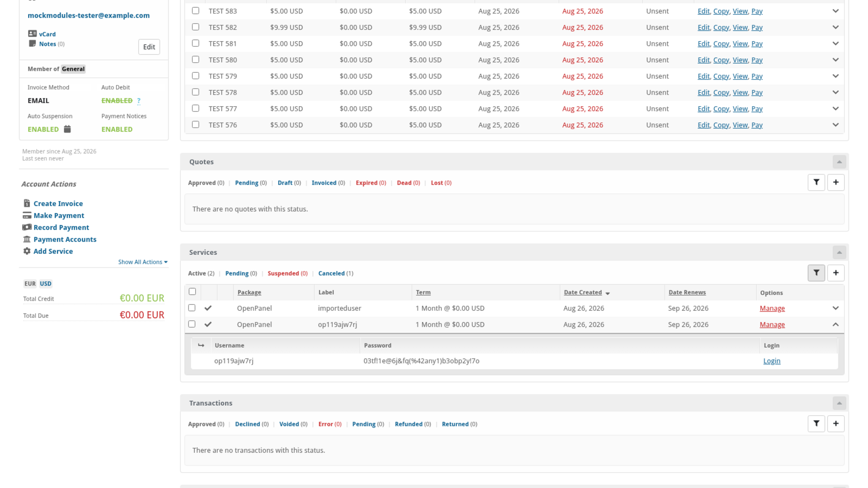This screenshot has width=868, height=488.
Task: Sort services by Date Renews column
Action: click(x=687, y=292)
